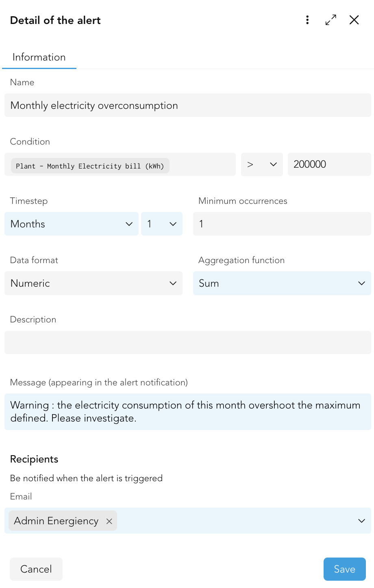374x588 pixels.
Task: Edit the Minimum occurrences field
Action: click(x=282, y=224)
